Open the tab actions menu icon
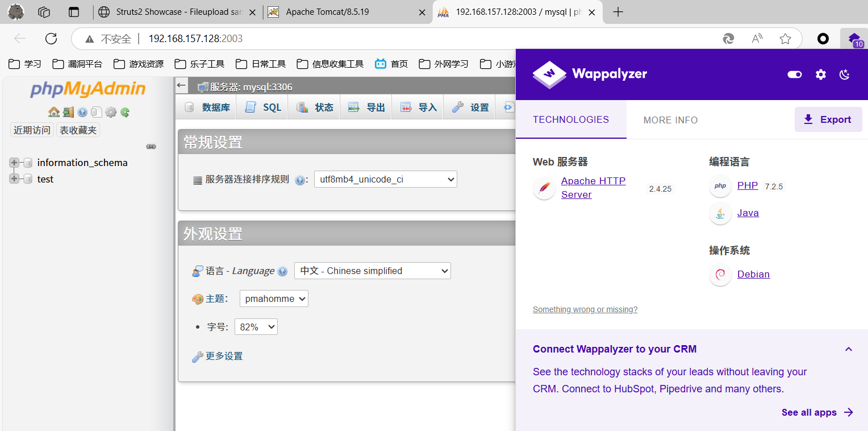 (73, 11)
